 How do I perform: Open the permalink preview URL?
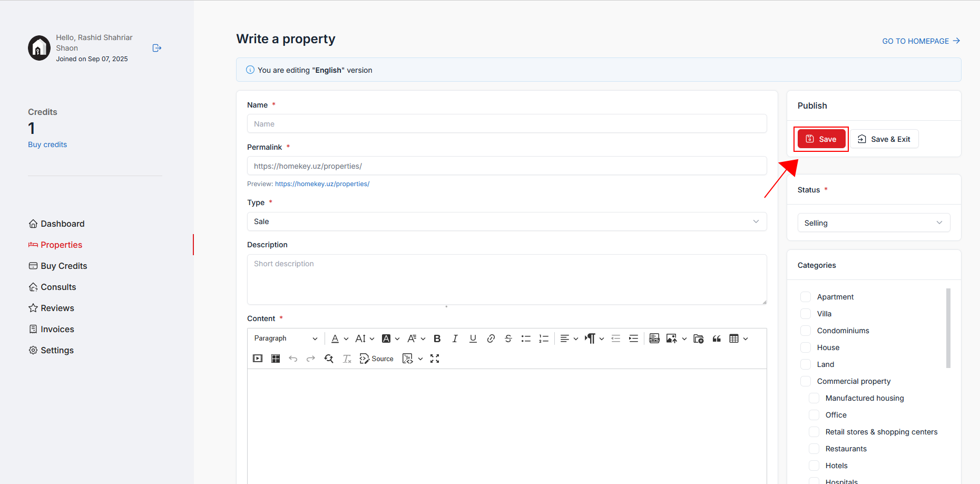pos(322,184)
